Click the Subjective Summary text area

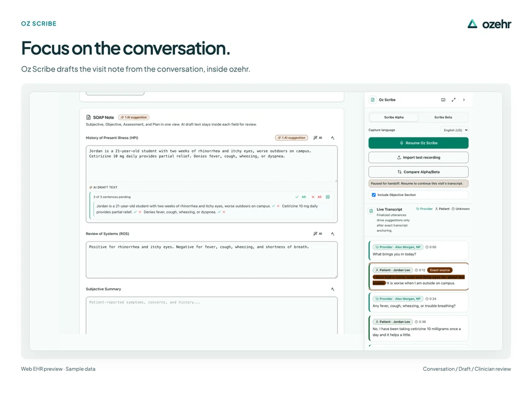(x=211, y=315)
